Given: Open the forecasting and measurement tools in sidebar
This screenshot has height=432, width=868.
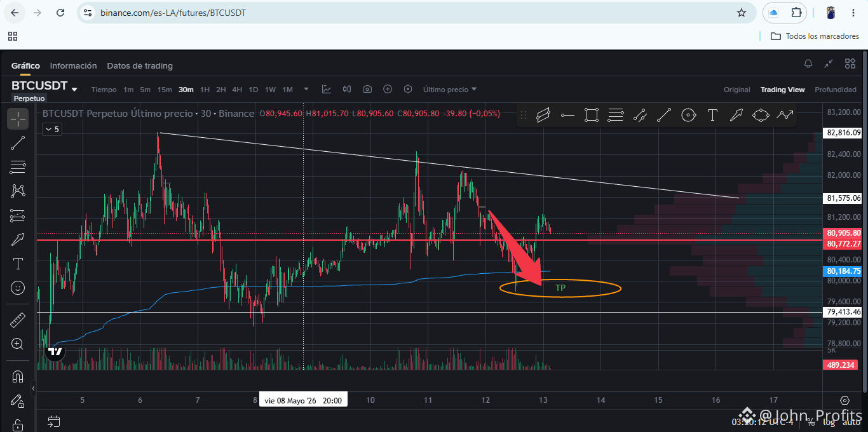Looking at the screenshot, I should tap(18, 215).
